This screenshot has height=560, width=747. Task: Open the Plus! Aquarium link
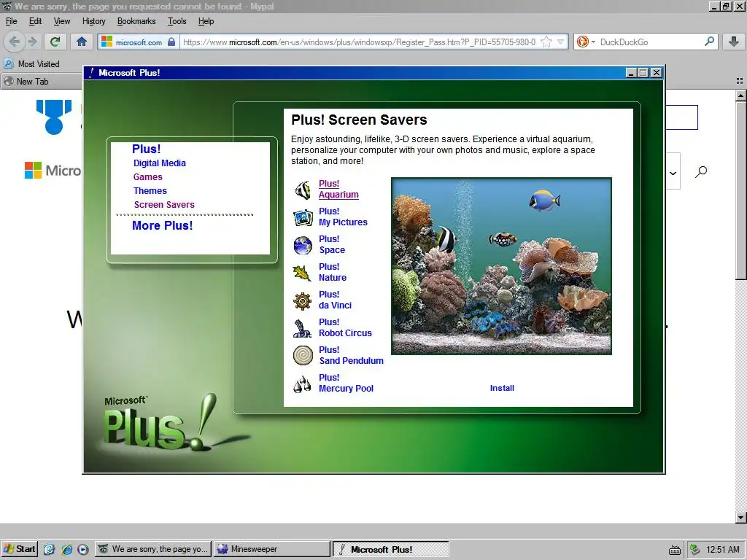pyautogui.click(x=338, y=189)
